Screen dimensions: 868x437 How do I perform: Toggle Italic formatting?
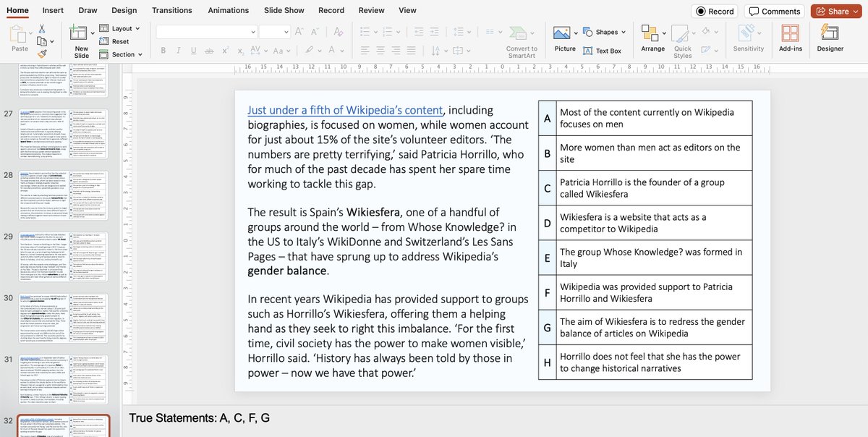[x=179, y=51]
